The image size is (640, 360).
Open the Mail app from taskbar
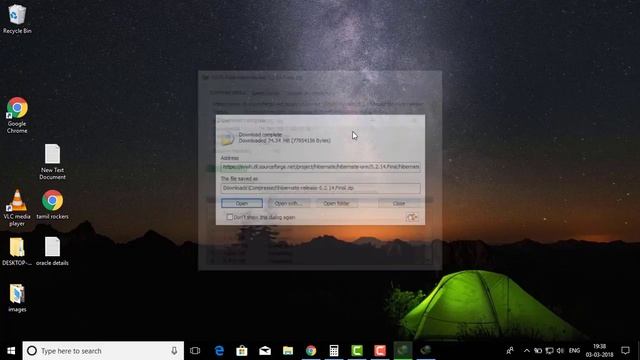coord(265,351)
